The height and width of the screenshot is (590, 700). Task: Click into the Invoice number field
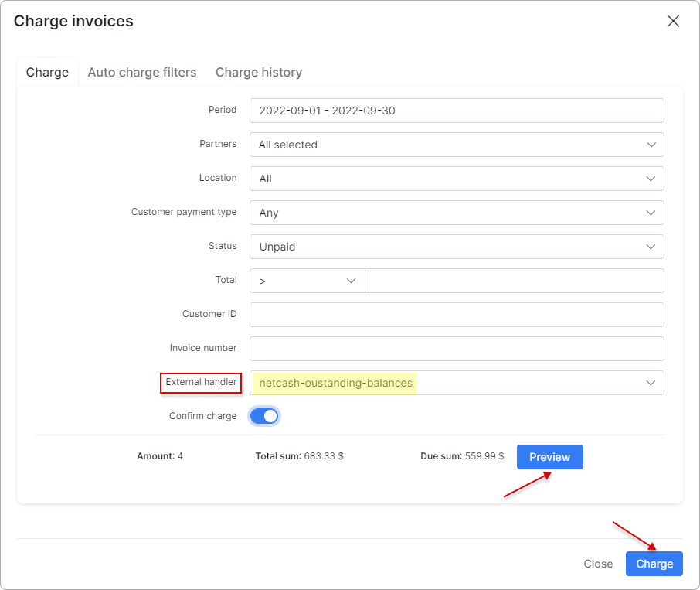coord(456,349)
